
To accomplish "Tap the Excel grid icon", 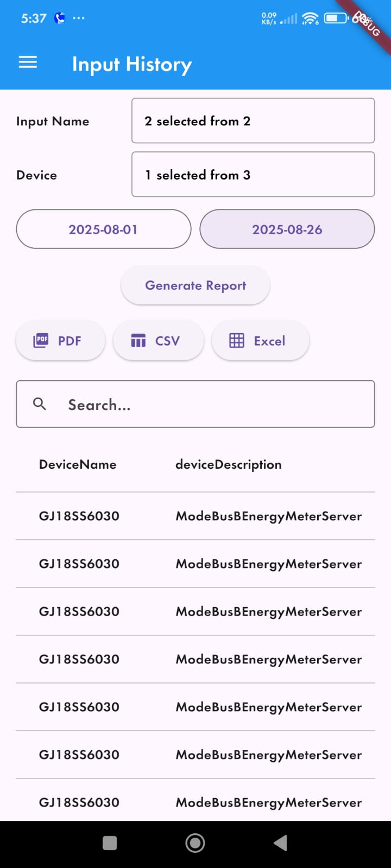I will [237, 341].
